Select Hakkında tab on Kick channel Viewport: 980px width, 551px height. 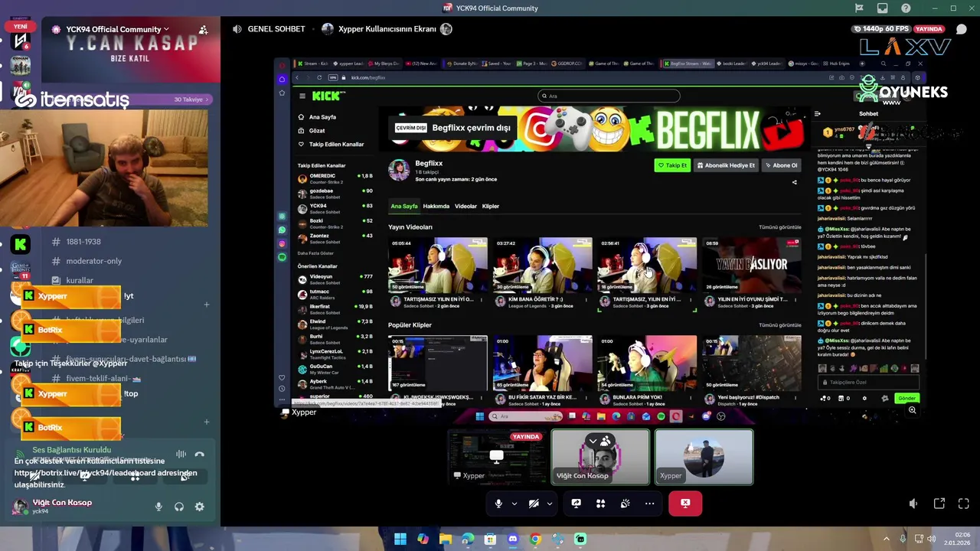coord(436,207)
